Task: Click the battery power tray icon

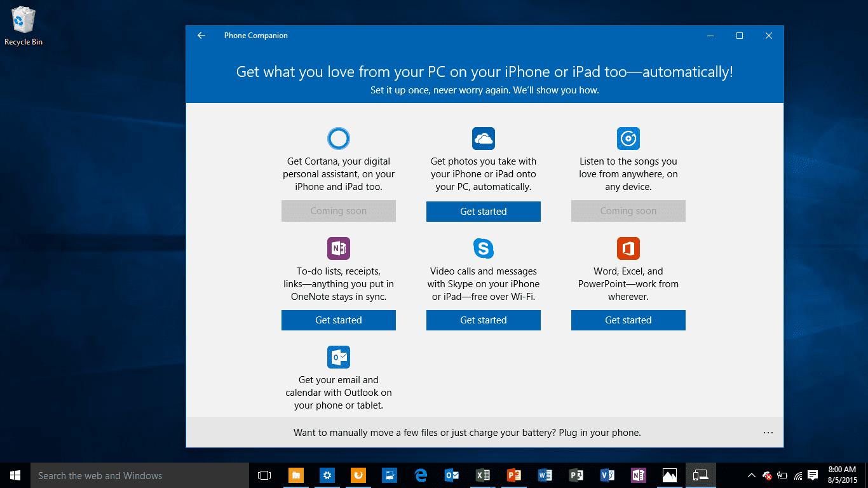Action: click(x=783, y=475)
